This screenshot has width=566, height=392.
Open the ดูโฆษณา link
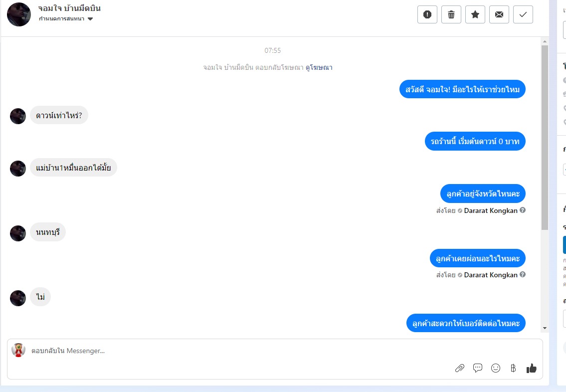[x=319, y=67]
